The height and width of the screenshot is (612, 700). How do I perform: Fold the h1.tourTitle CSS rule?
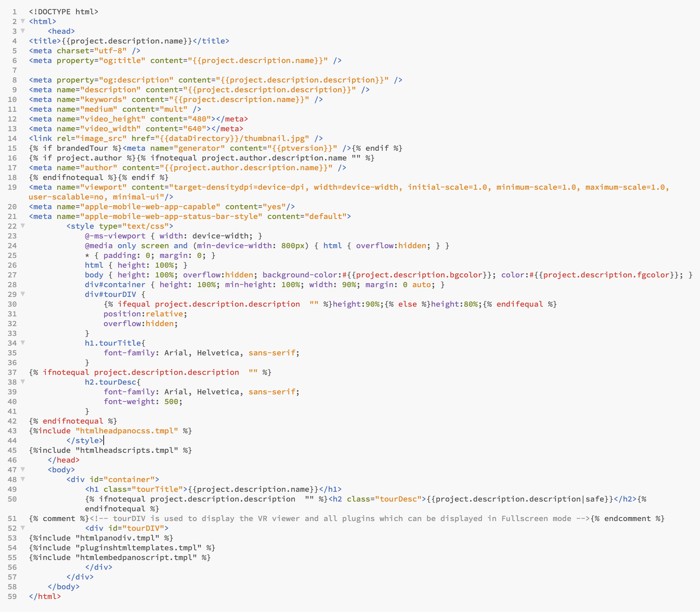click(x=22, y=342)
